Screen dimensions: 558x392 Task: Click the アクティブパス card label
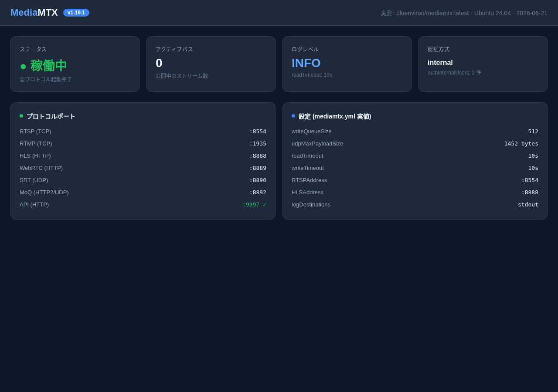point(174,49)
